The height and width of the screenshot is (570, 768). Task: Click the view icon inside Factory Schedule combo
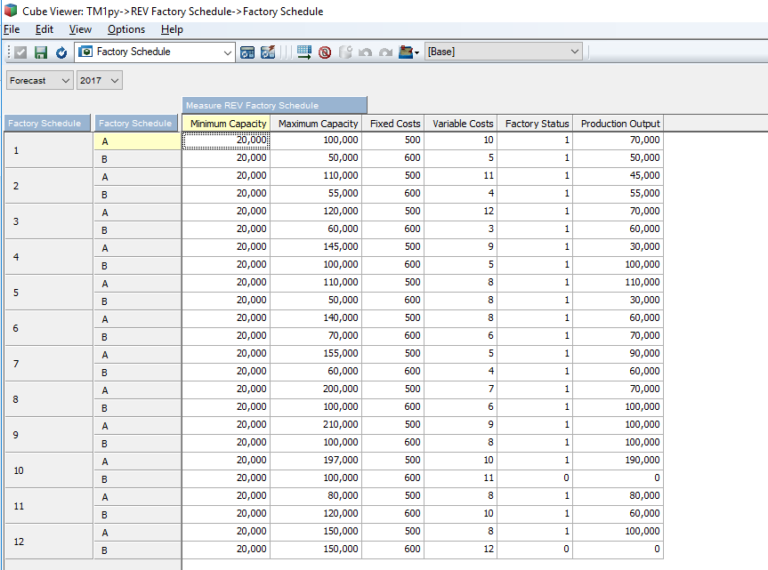pos(86,51)
